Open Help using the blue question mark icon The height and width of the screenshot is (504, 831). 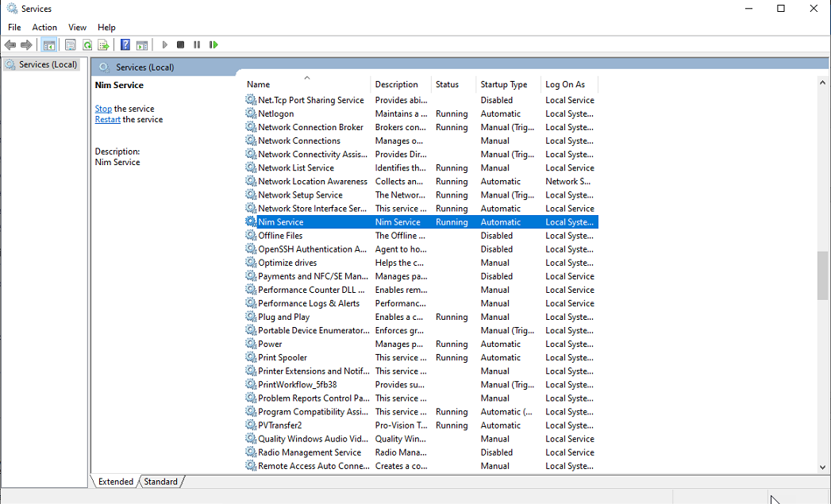(x=125, y=44)
